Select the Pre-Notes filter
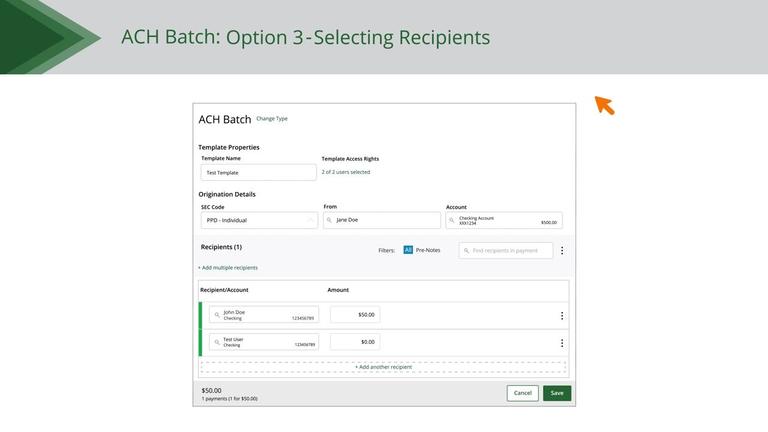 [428, 250]
